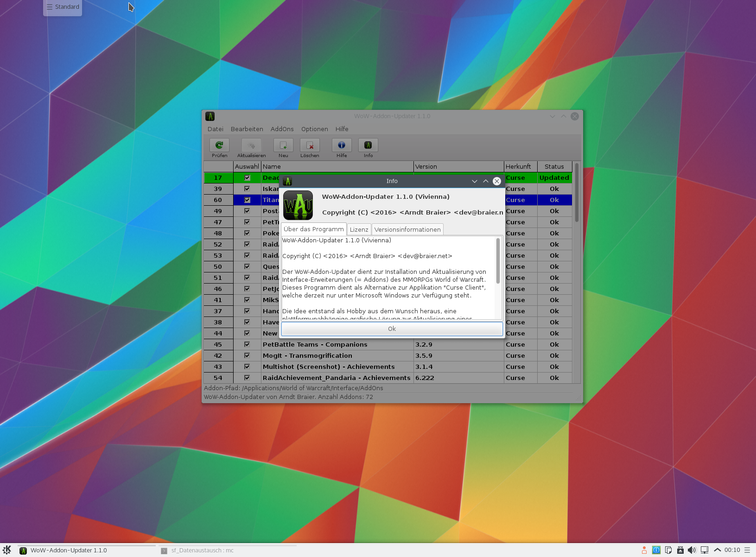Viewport: 756px width, 557px height.
Task: Click the Neu addon toolbar icon
Action: (x=283, y=145)
